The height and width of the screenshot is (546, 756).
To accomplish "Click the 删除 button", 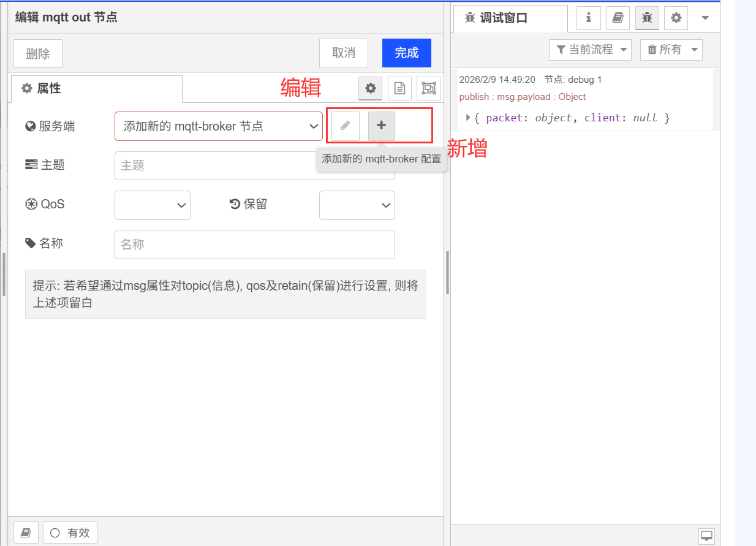I will point(38,53).
